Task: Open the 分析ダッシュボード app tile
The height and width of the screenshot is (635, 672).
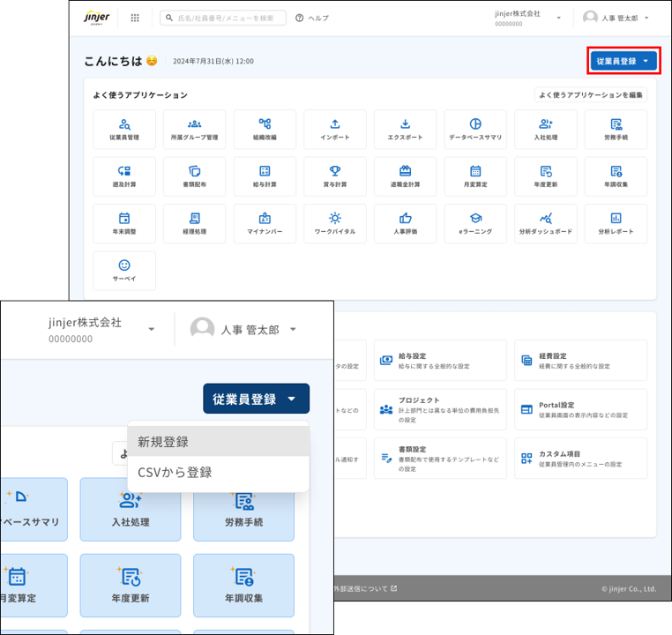Action: coord(546,224)
